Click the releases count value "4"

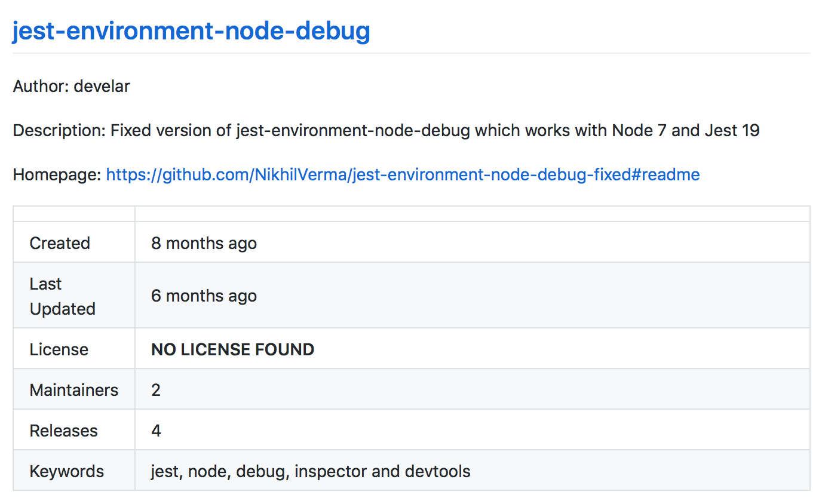click(x=156, y=431)
